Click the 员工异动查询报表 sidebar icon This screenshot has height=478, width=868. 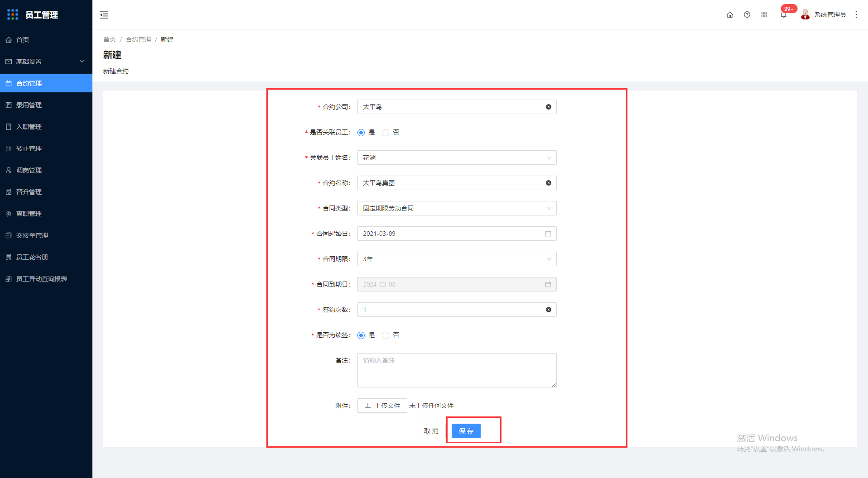tap(9, 279)
